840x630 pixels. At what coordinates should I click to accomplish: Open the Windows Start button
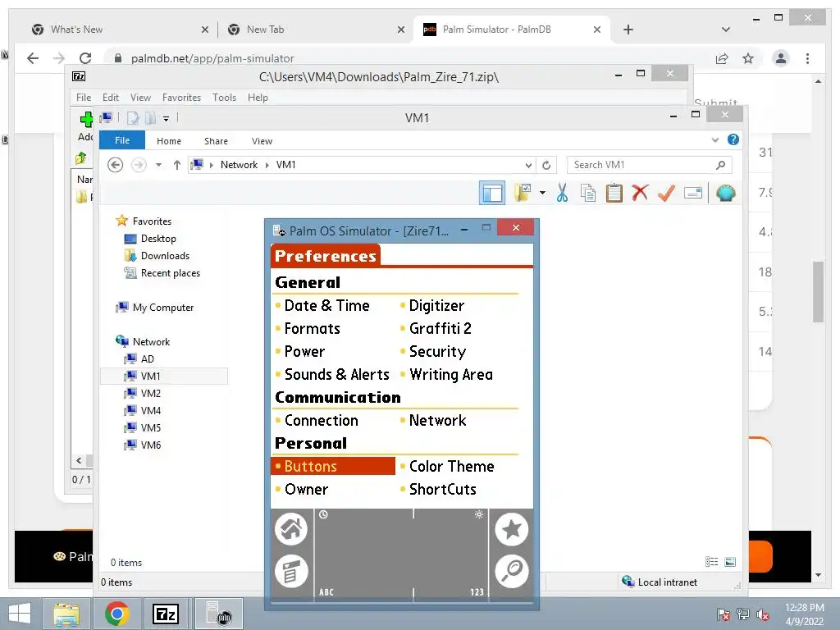[x=20, y=614]
